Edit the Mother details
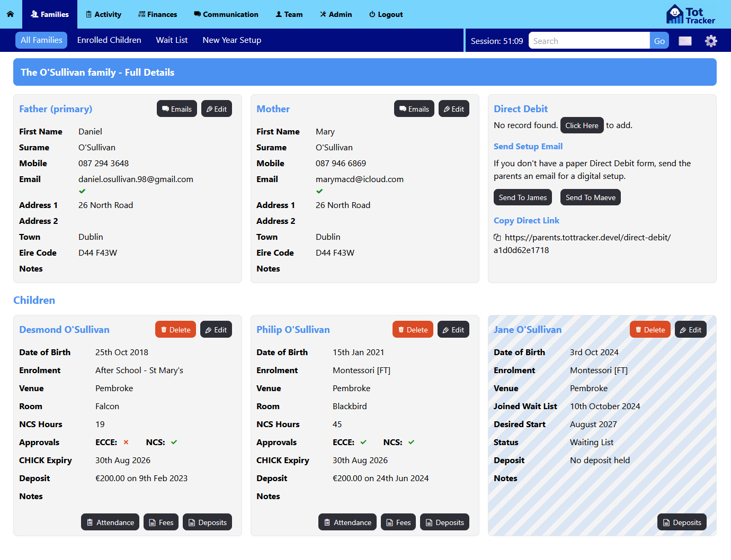 click(453, 109)
